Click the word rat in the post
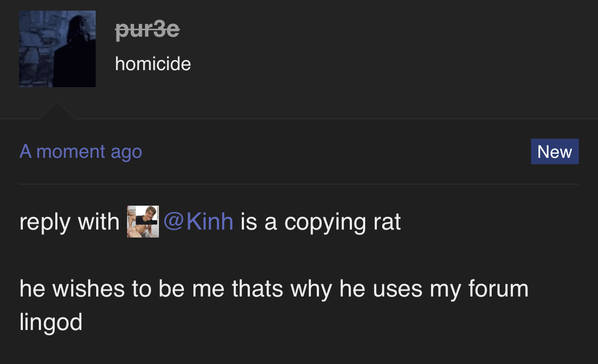The image size is (598, 364). [x=387, y=222]
